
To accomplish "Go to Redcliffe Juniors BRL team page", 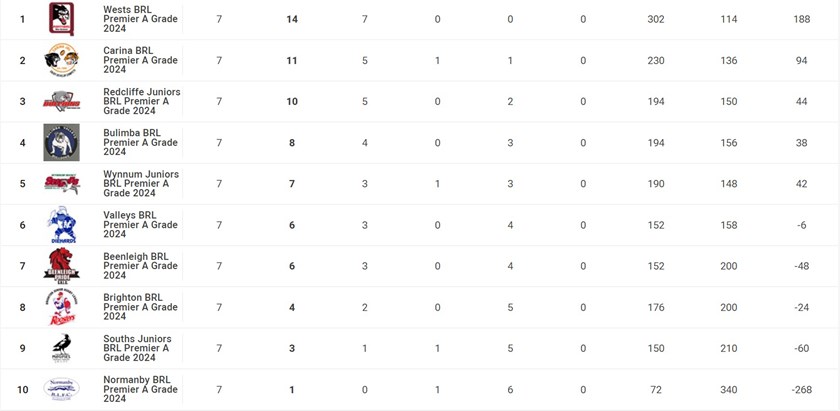I will pos(140,101).
